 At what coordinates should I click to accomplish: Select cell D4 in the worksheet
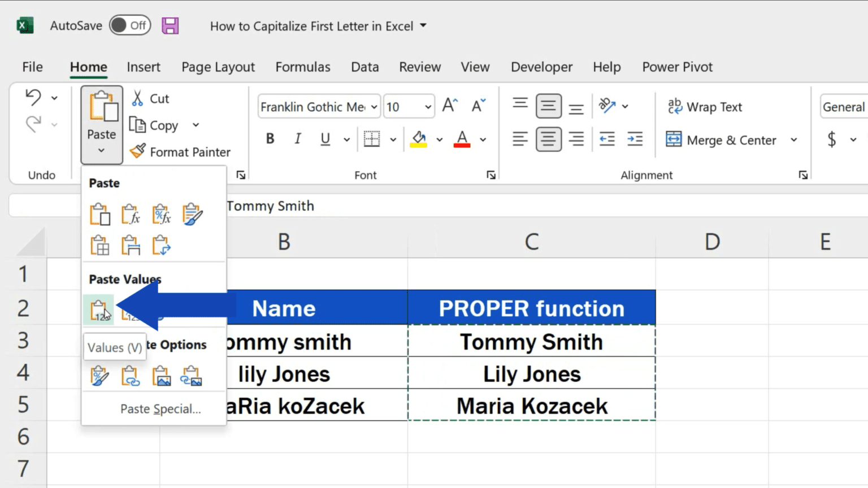[x=711, y=373]
